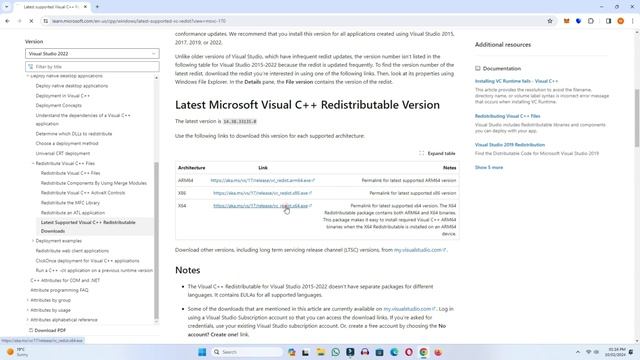Open the browser extensions puzzle icon
The height and width of the screenshot is (360, 640).
(591, 21)
